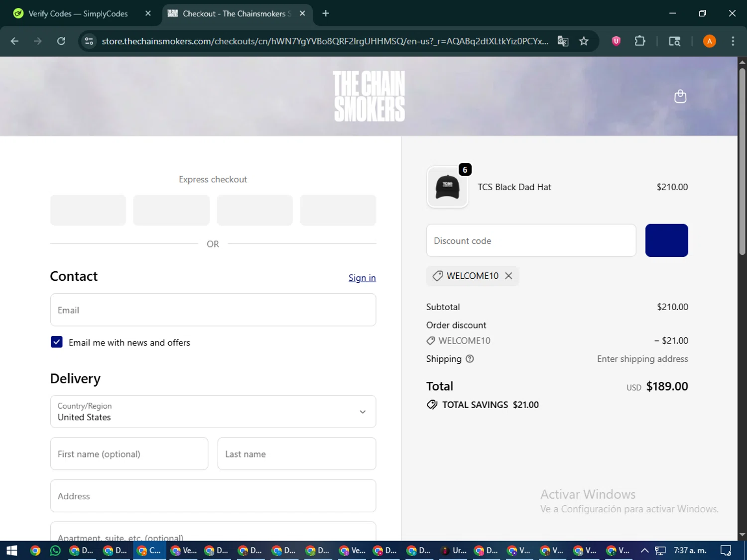The height and width of the screenshot is (560, 747).
Task: Click the Express checkout heading text
Action: 213,179
